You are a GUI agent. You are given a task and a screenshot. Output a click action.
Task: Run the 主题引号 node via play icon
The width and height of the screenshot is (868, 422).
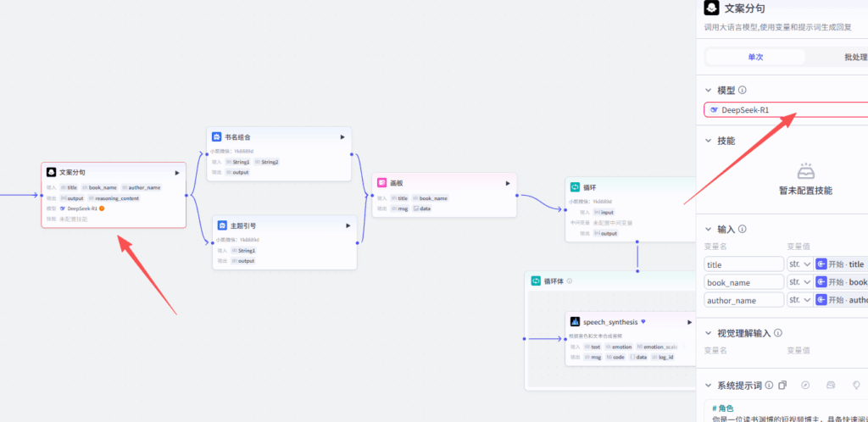tap(348, 225)
